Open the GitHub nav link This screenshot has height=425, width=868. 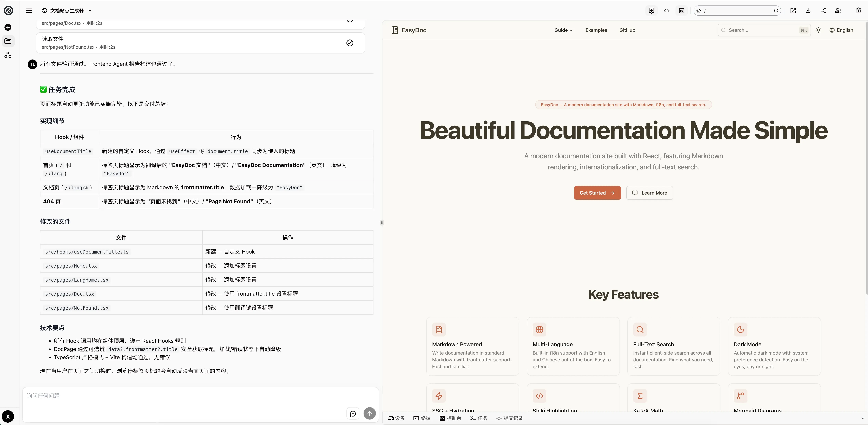pos(627,30)
